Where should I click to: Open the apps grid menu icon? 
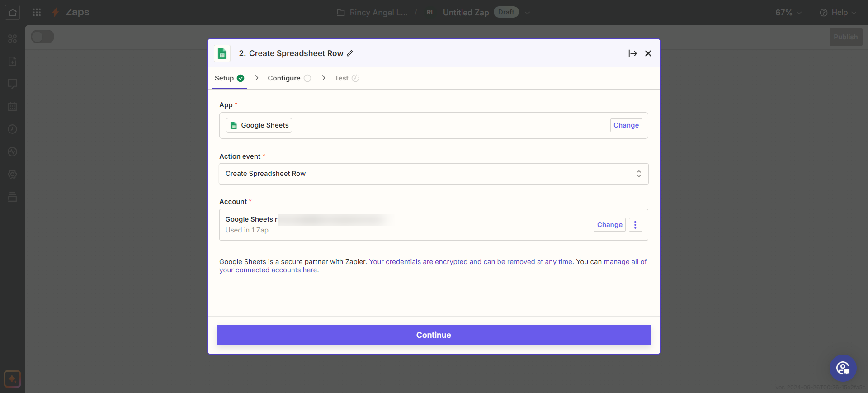(37, 12)
